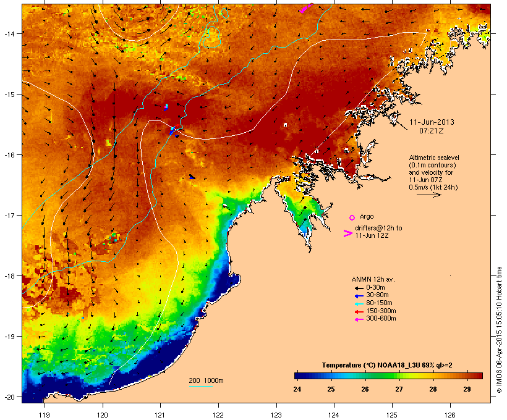Click the 'drifters@12h to' label
This screenshot has height=420, width=507.
coord(378,228)
